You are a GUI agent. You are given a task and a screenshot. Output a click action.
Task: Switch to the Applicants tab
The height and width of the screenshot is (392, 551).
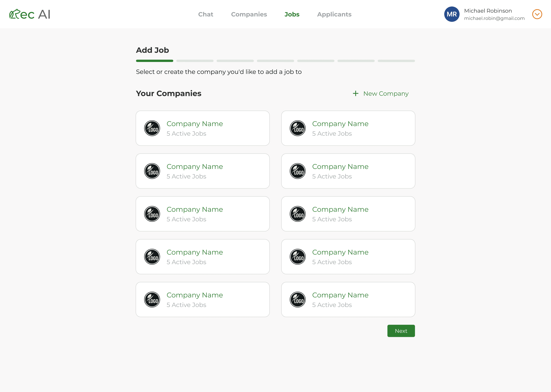[334, 14]
